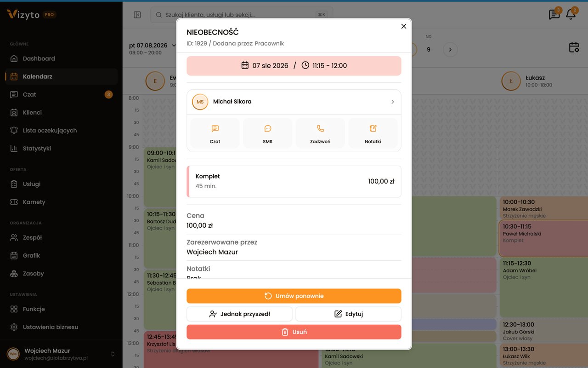Go to next week arrow

coord(450,50)
